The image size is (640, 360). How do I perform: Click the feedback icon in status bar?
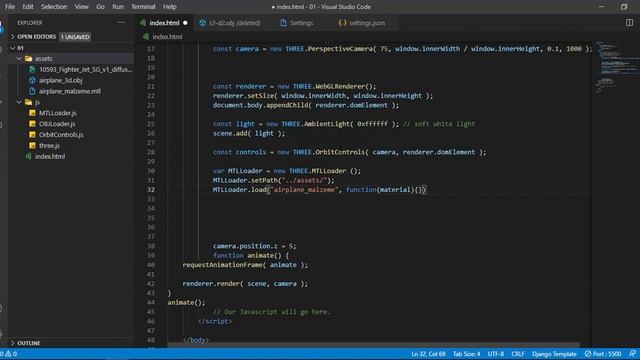pyautogui.click(x=632, y=354)
